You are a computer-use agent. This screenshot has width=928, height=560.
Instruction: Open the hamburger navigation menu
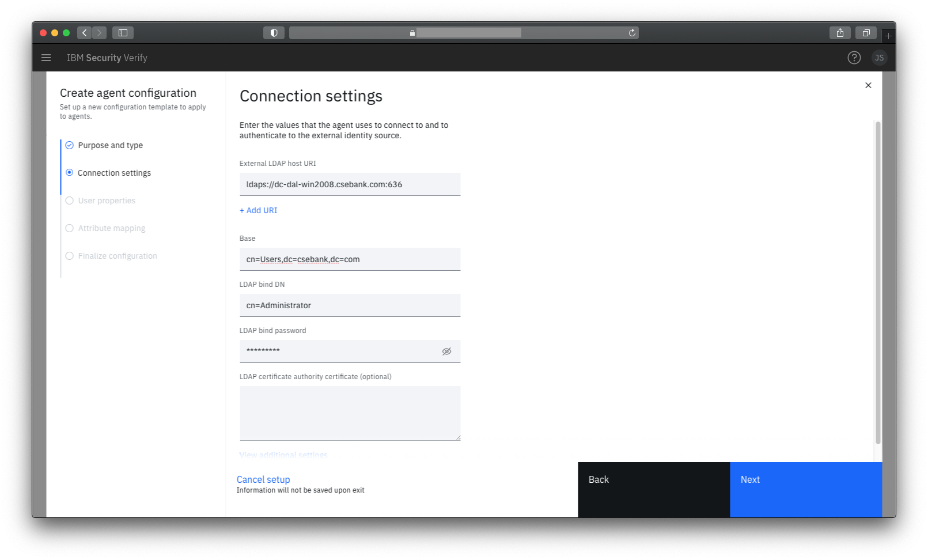46,58
